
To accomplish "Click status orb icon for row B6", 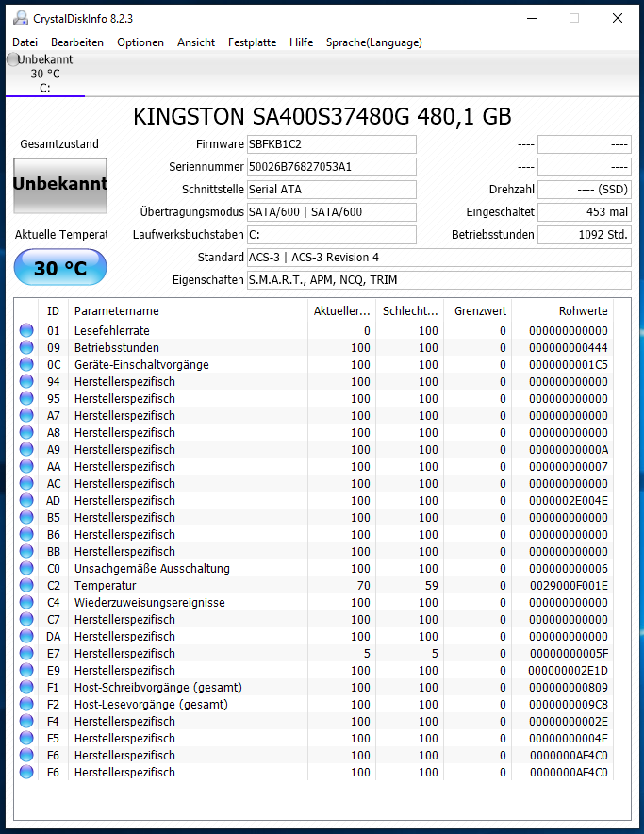I will pos(26,534).
